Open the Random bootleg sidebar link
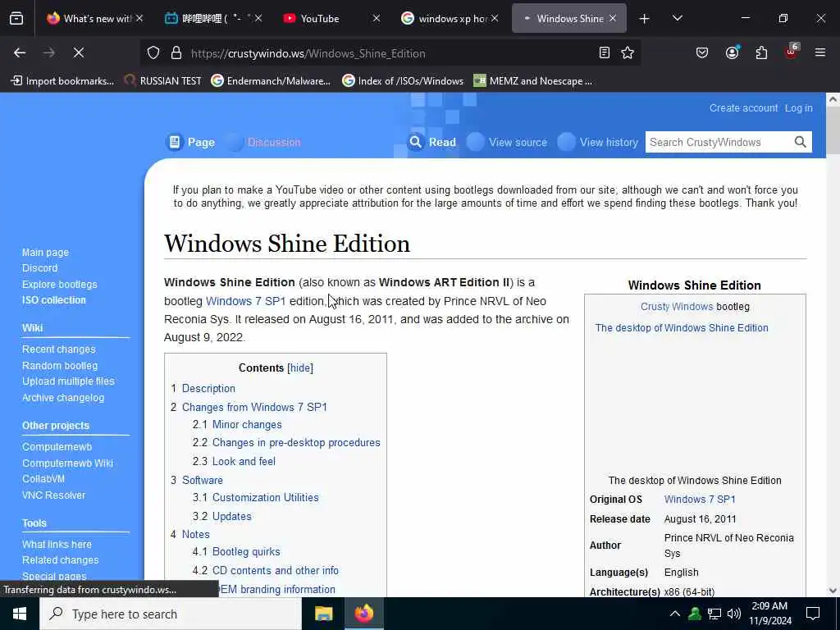The height and width of the screenshot is (630, 840). (x=59, y=365)
